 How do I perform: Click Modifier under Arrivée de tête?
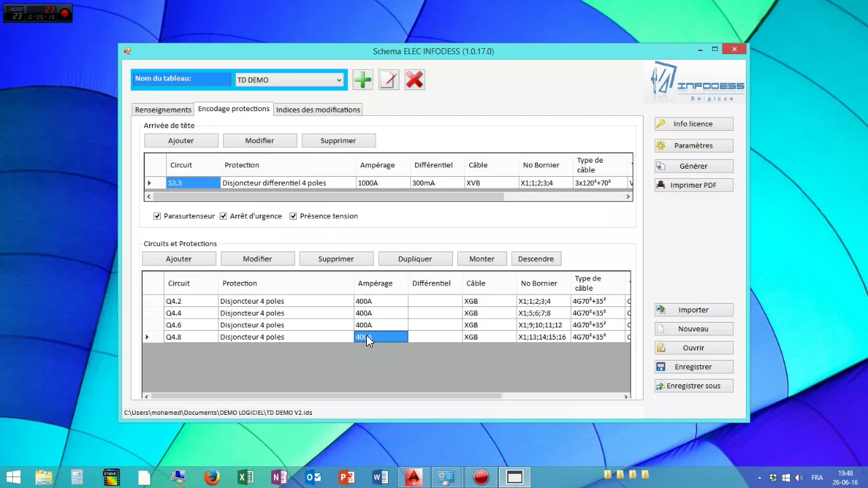click(x=260, y=141)
